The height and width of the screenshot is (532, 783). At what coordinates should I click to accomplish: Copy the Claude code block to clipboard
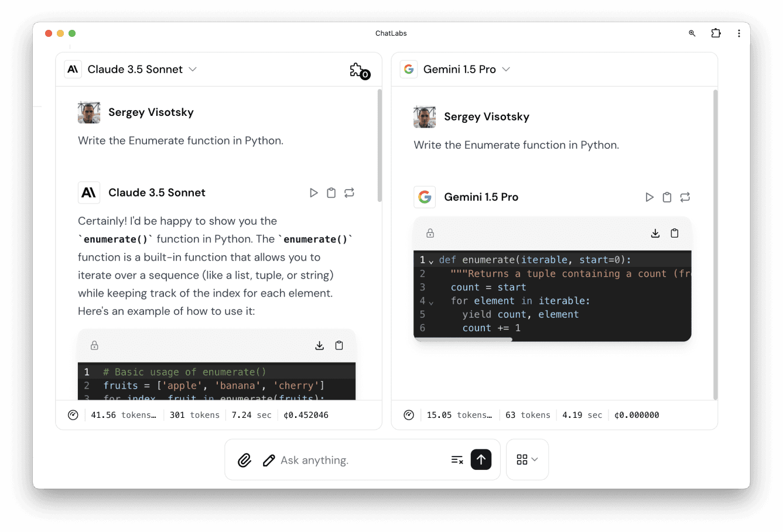pyautogui.click(x=339, y=345)
